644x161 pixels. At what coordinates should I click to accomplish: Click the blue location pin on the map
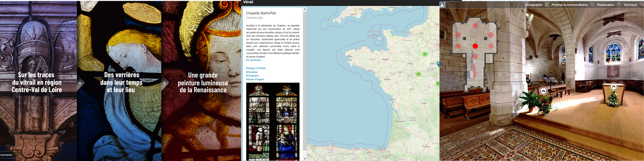(x=438, y=64)
